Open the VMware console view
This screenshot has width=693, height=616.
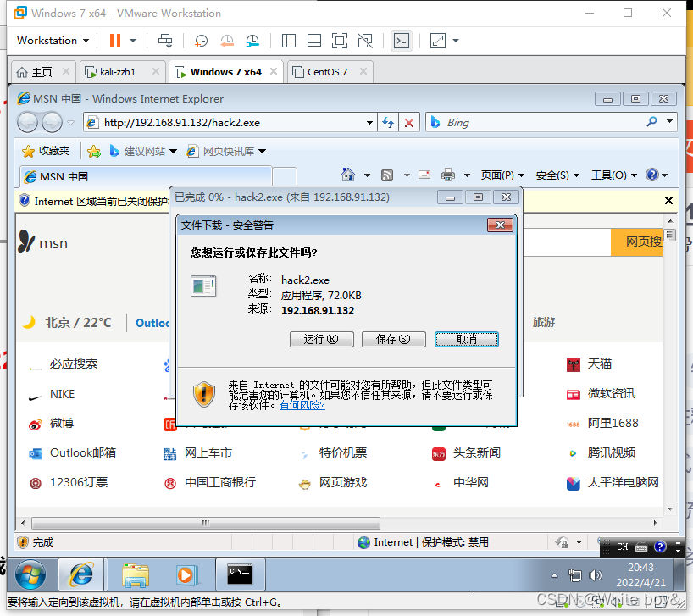tap(402, 41)
